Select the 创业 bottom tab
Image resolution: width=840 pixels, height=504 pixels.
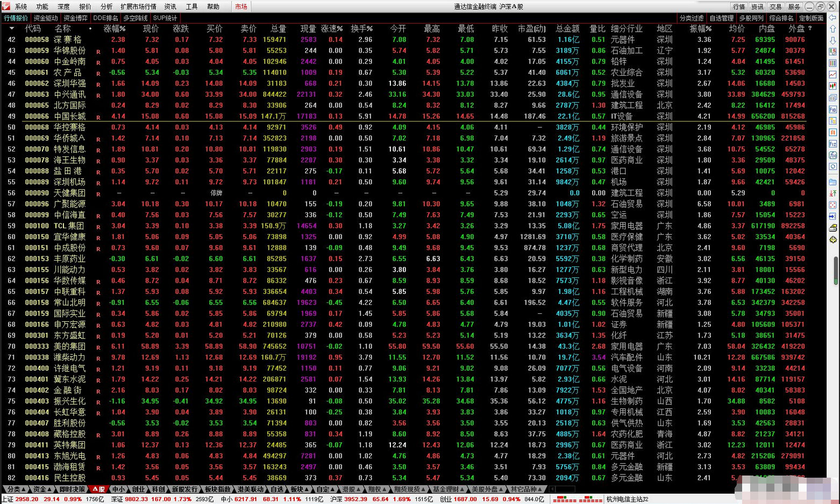[139, 489]
